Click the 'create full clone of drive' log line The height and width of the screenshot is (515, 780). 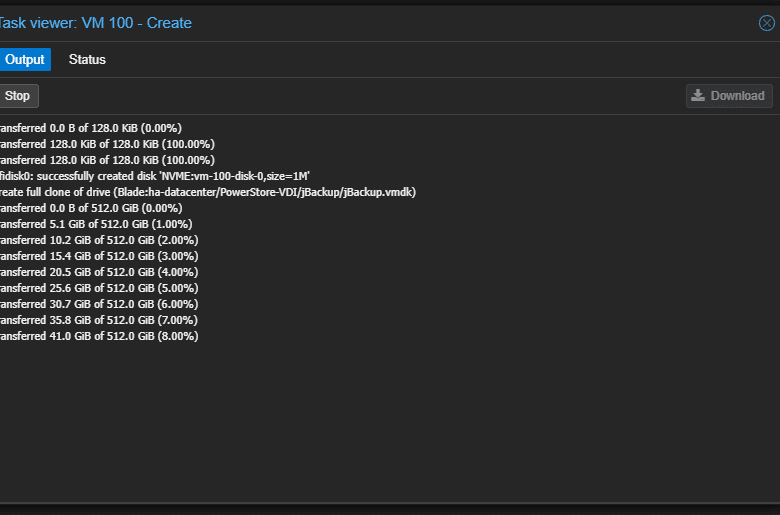208,192
